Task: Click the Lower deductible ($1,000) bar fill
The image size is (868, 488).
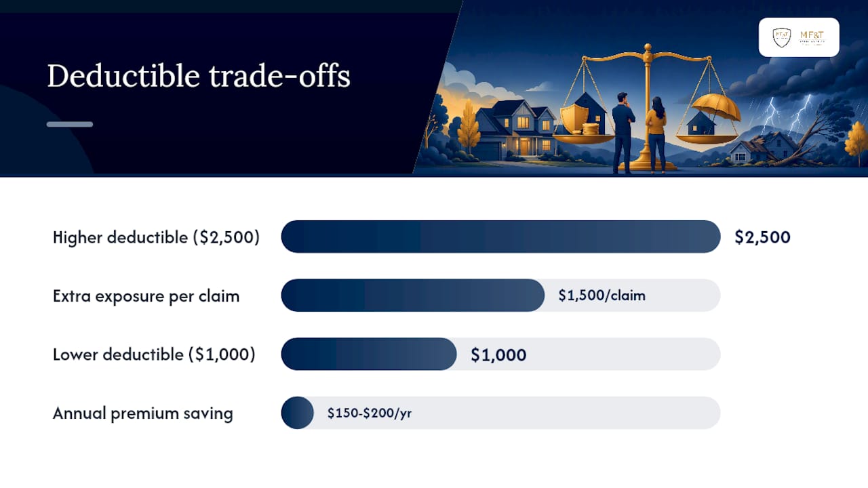Action: [368, 354]
